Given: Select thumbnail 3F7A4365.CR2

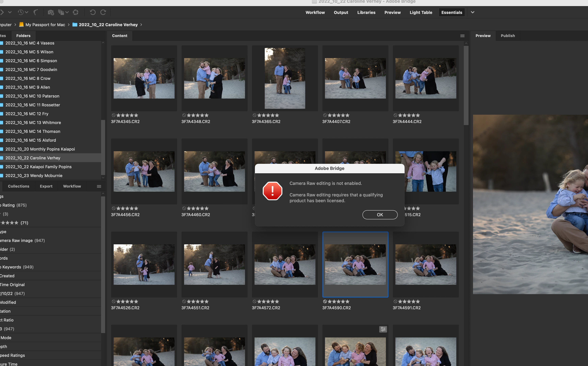Looking at the screenshot, I should pos(285,78).
